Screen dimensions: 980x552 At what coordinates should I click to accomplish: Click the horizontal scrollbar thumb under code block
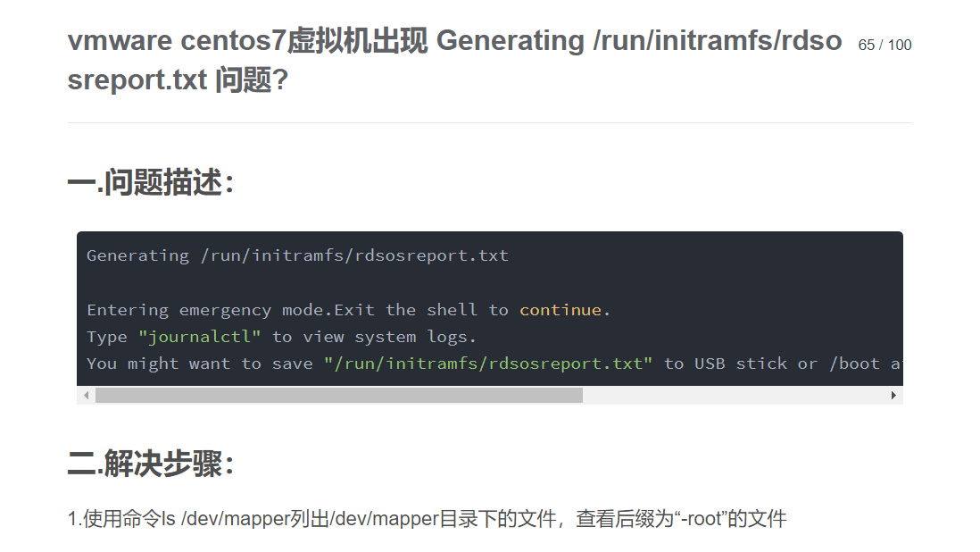339,395
